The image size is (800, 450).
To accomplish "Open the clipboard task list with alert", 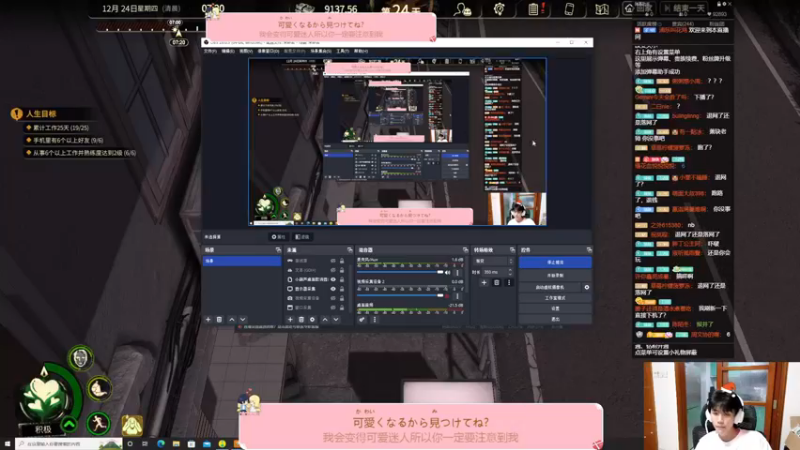I will 535,9.
